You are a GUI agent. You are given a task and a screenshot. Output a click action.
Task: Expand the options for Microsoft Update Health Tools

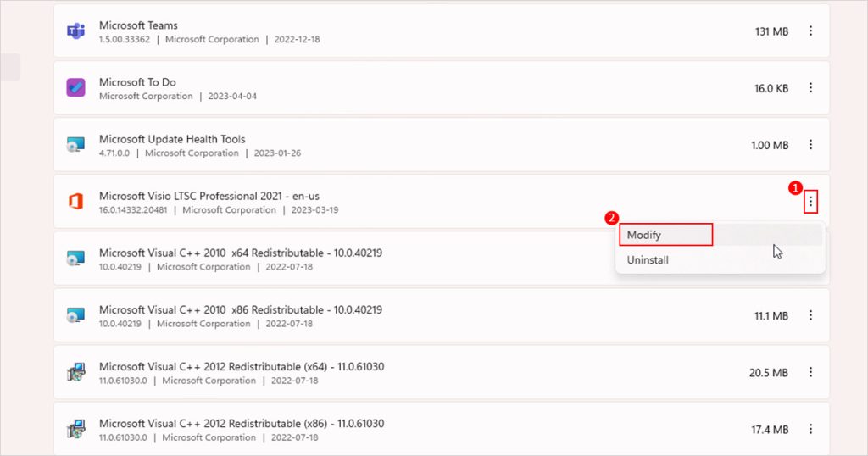[810, 145]
